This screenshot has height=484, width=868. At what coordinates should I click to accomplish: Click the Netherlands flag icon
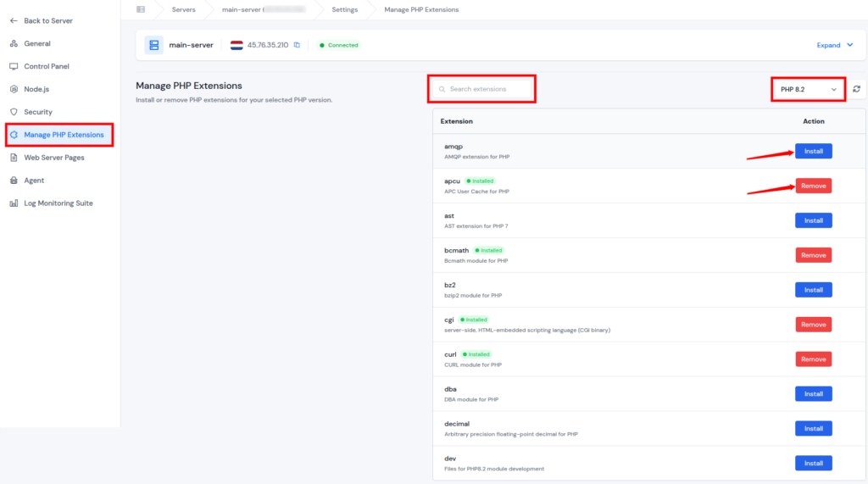[236, 45]
